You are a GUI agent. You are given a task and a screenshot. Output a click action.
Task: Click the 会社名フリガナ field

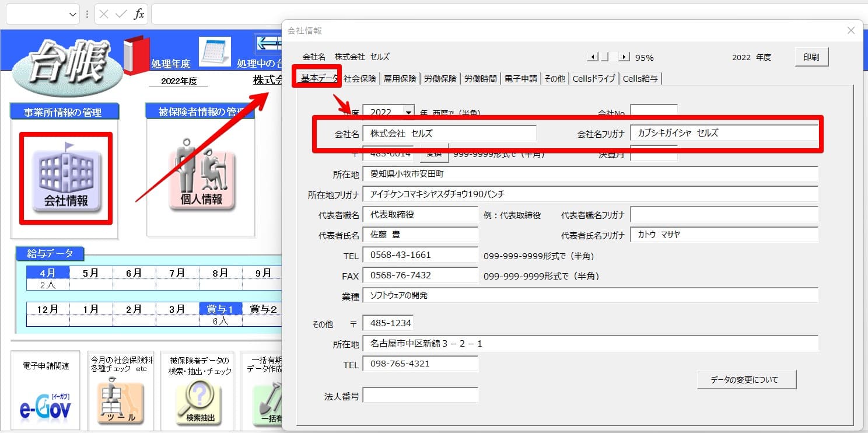coord(724,133)
